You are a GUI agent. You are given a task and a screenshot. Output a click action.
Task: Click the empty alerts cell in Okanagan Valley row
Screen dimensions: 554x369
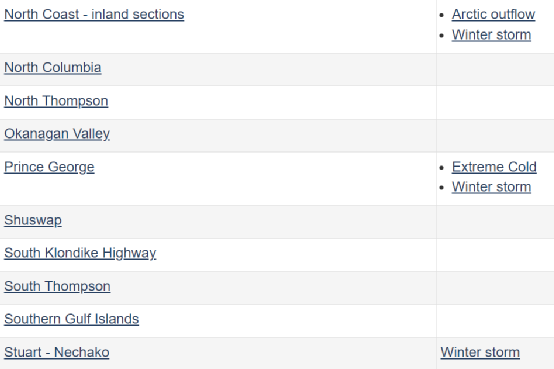pyautogui.click(x=495, y=136)
